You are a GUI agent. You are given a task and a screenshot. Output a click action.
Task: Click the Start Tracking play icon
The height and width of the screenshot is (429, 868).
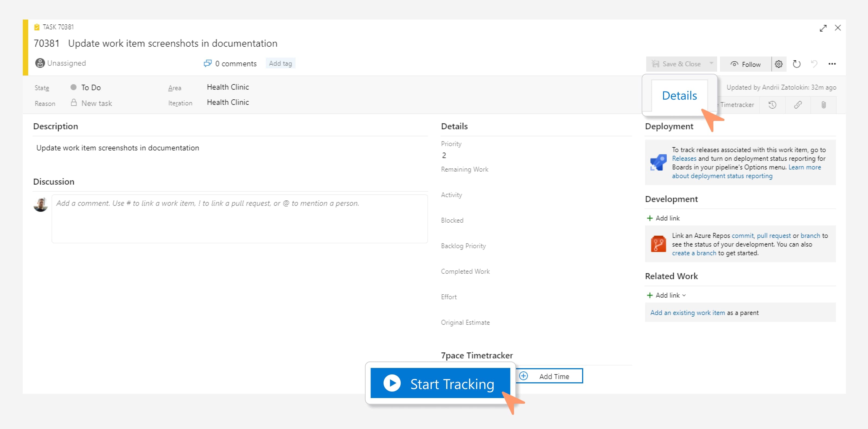pyautogui.click(x=392, y=383)
